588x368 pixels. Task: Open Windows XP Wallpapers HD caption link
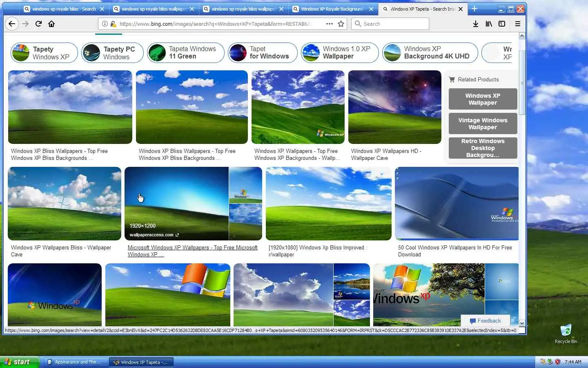pos(386,155)
